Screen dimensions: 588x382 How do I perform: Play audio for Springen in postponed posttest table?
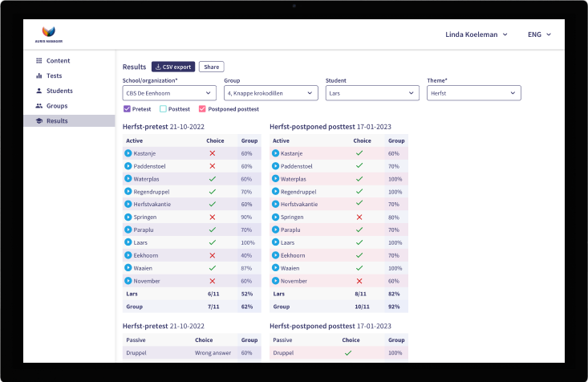pyautogui.click(x=276, y=217)
